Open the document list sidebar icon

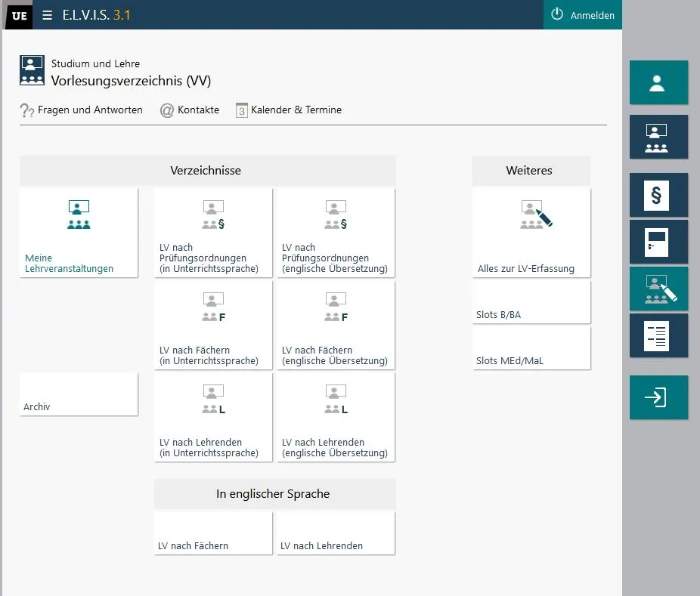pos(658,335)
